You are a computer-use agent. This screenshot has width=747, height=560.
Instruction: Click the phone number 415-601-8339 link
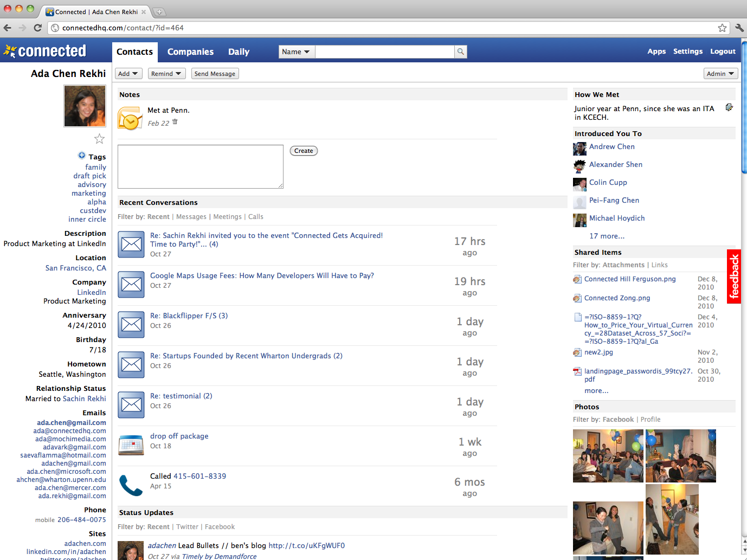(199, 477)
